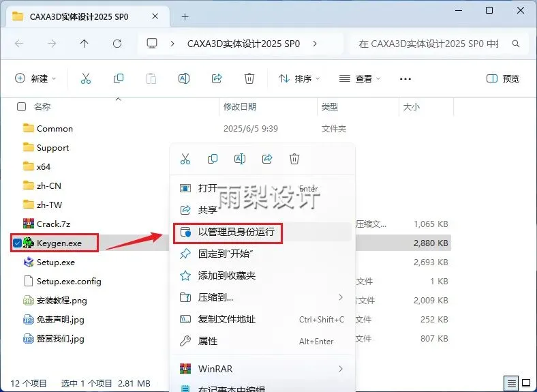Screen dimensions: 537x392
Task: Open the 查看 view dropdown
Action: 360,79
